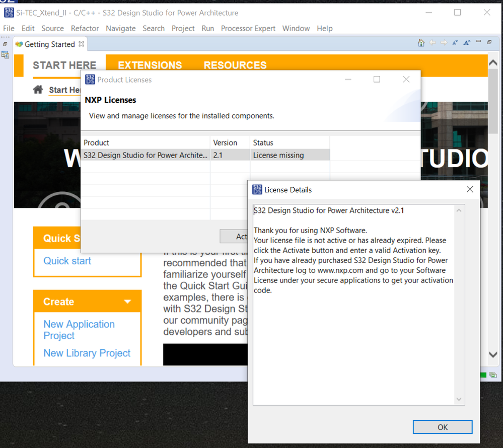Switch to the RESOURCES tab
The image size is (503, 448).
235,65
